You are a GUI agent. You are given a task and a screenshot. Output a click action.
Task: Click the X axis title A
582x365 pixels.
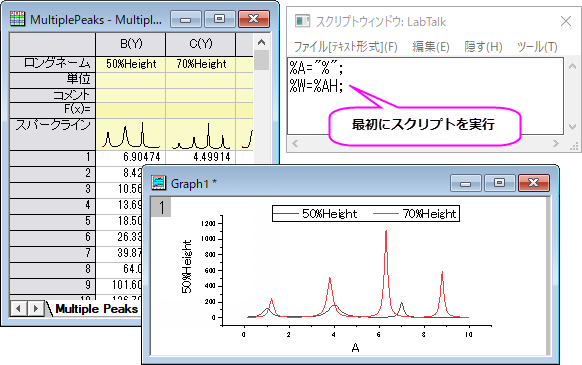point(355,348)
